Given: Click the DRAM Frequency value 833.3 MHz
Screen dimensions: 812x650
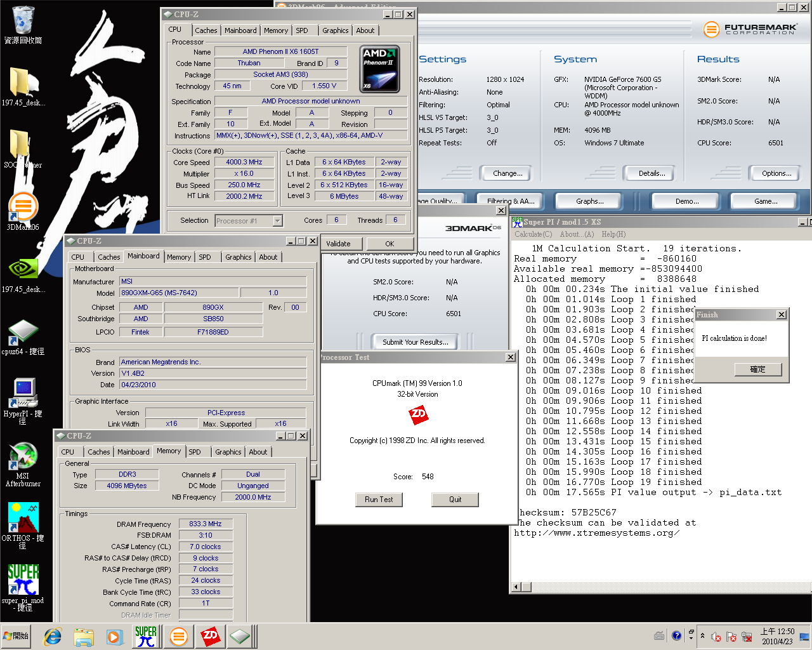Looking at the screenshot, I should [206, 524].
